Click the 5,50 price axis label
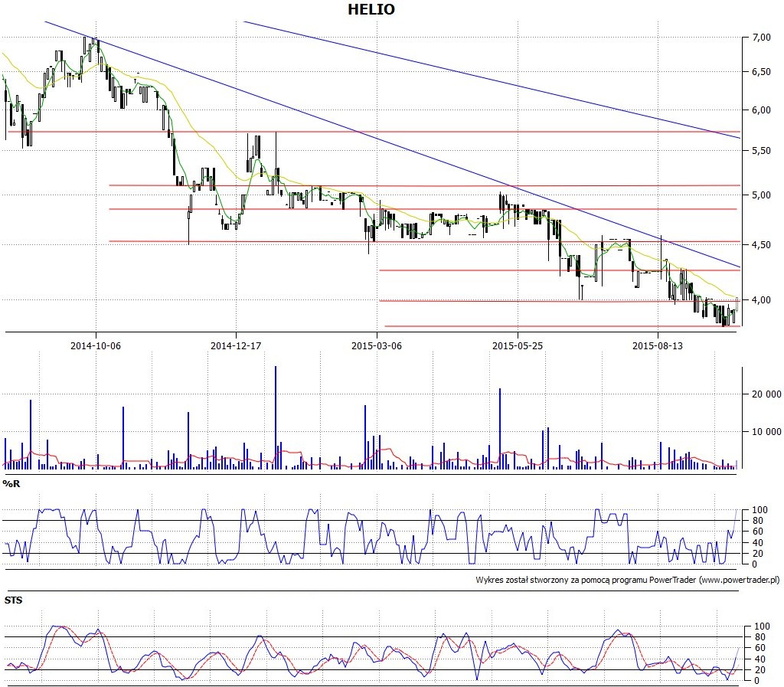 [762, 151]
